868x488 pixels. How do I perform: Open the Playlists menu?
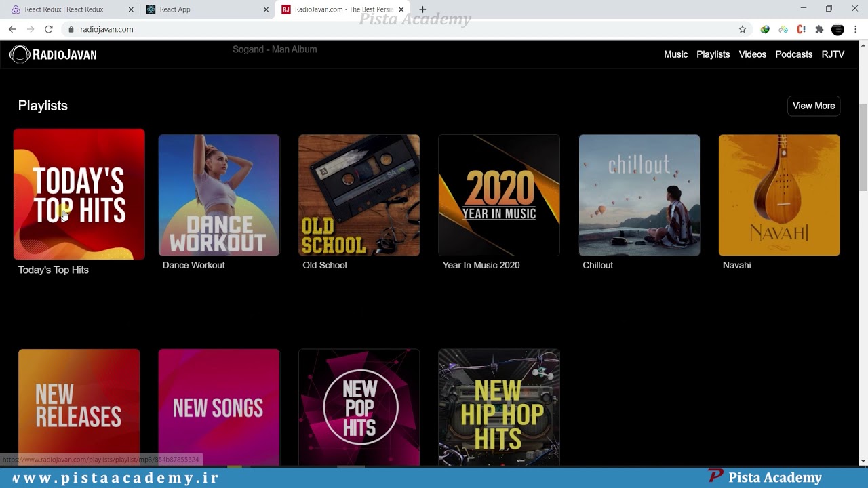coord(713,54)
